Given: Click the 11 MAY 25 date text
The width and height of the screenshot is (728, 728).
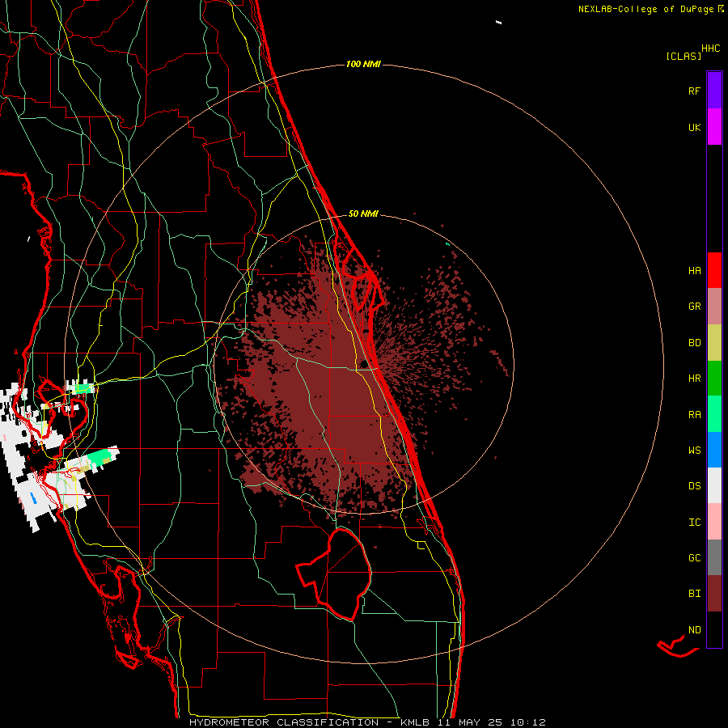Looking at the screenshot, I should [470, 722].
